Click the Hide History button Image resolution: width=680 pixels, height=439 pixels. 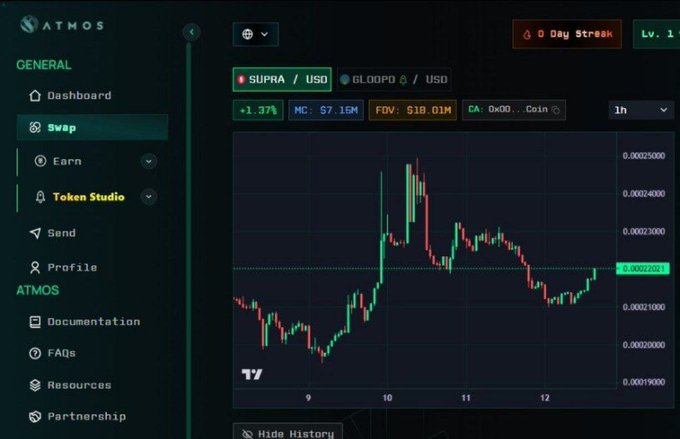tap(288, 433)
